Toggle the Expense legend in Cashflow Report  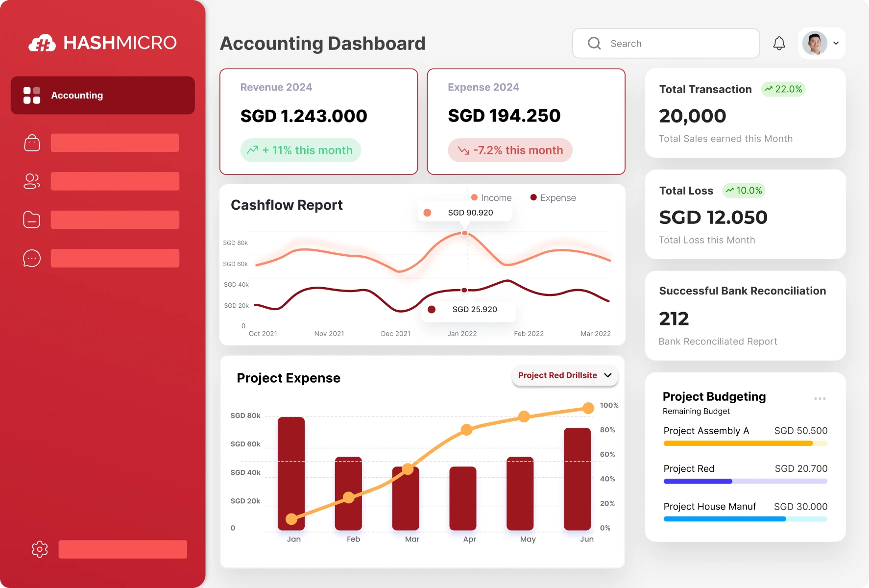(553, 197)
